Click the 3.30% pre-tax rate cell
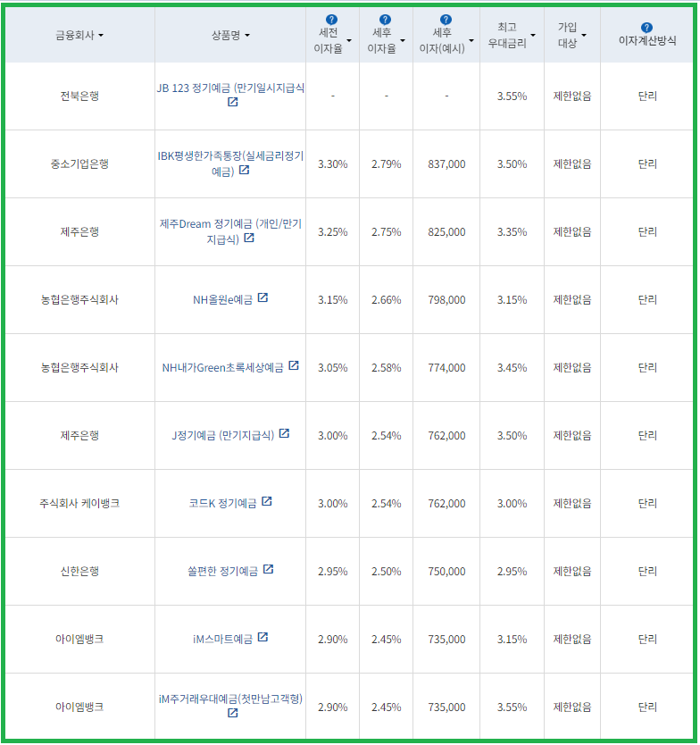The image size is (700, 745). [x=332, y=164]
